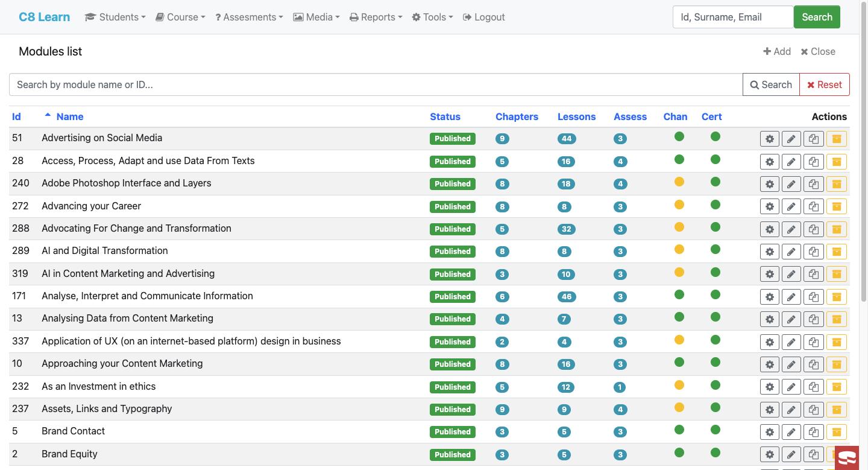868x470 pixels.
Task: Click lessons badge 32 for Advocating For Change
Action: pos(567,229)
